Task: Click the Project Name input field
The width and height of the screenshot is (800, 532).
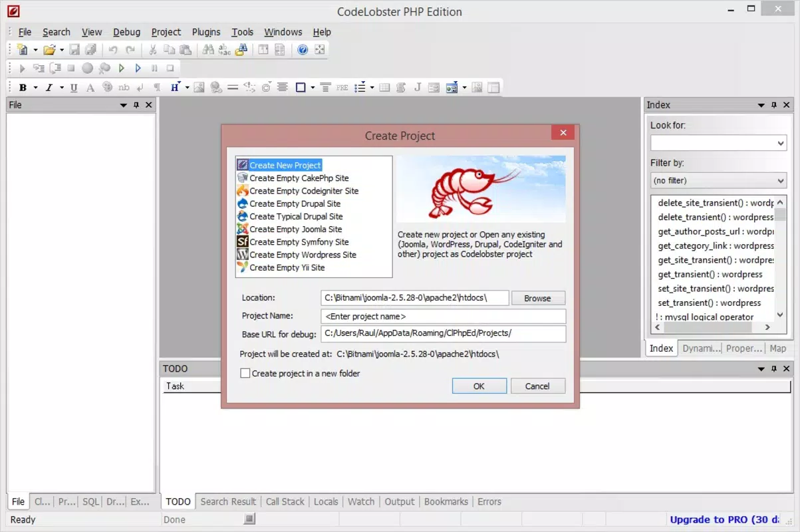Action: [443, 317]
